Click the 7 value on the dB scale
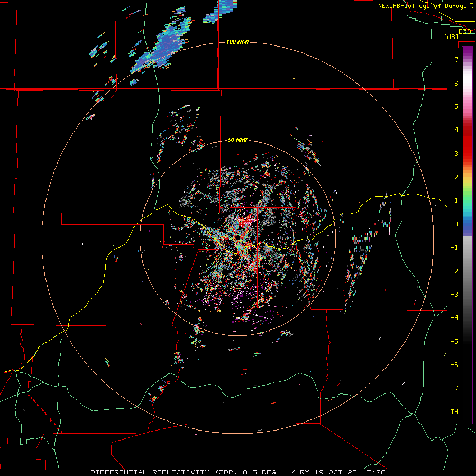Image resolution: width=476 pixels, height=476 pixels. point(456,59)
